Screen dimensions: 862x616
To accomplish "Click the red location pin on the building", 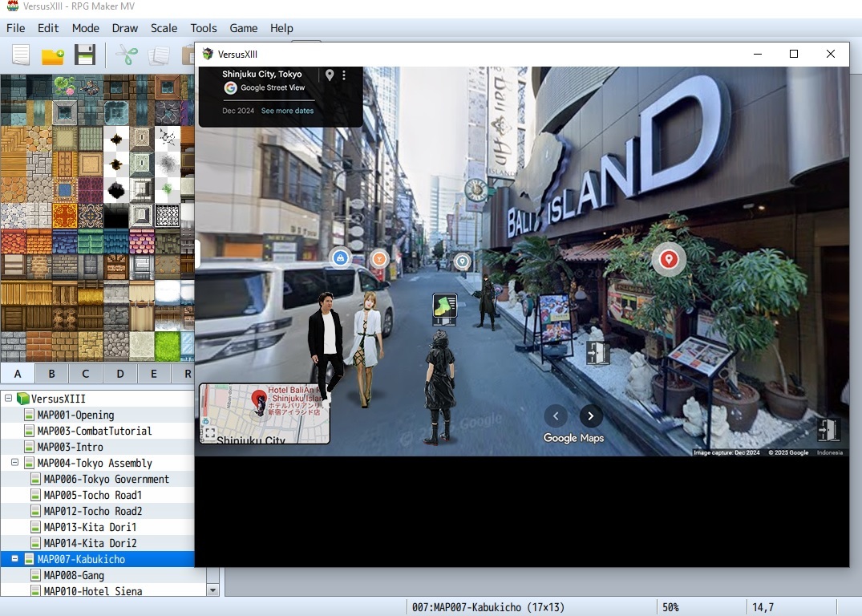I will click(x=668, y=259).
